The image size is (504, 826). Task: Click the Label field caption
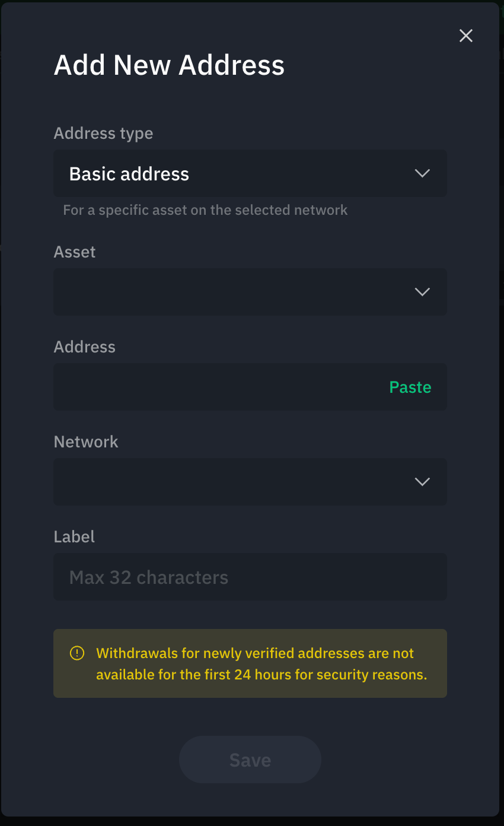tap(74, 536)
